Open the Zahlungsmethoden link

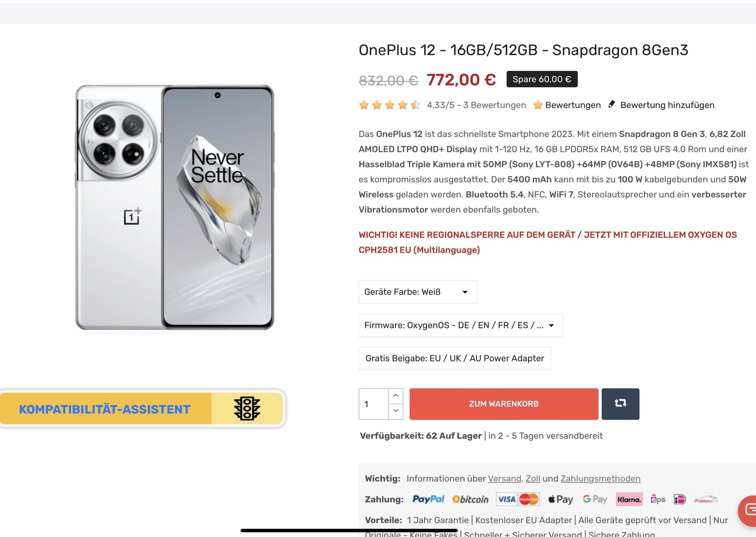tap(600, 479)
